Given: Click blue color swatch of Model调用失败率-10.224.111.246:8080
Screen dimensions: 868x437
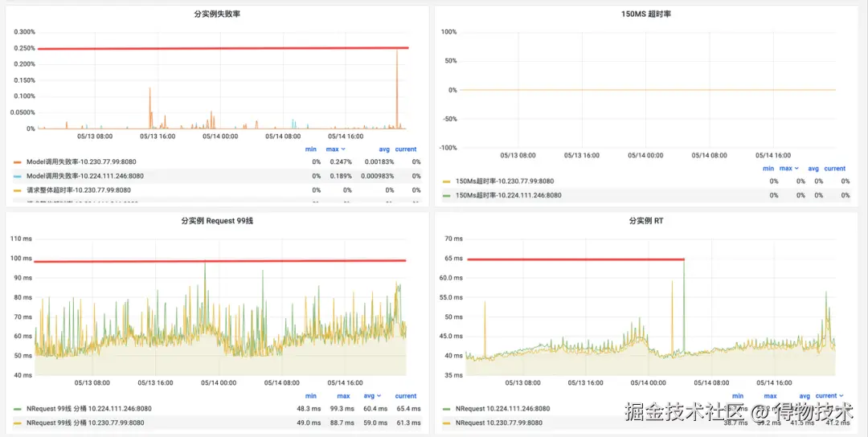Looking at the screenshot, I should point(17,176).
